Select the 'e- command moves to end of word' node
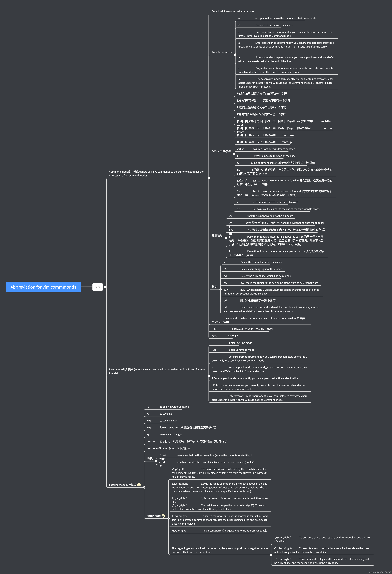 [268, 202]
